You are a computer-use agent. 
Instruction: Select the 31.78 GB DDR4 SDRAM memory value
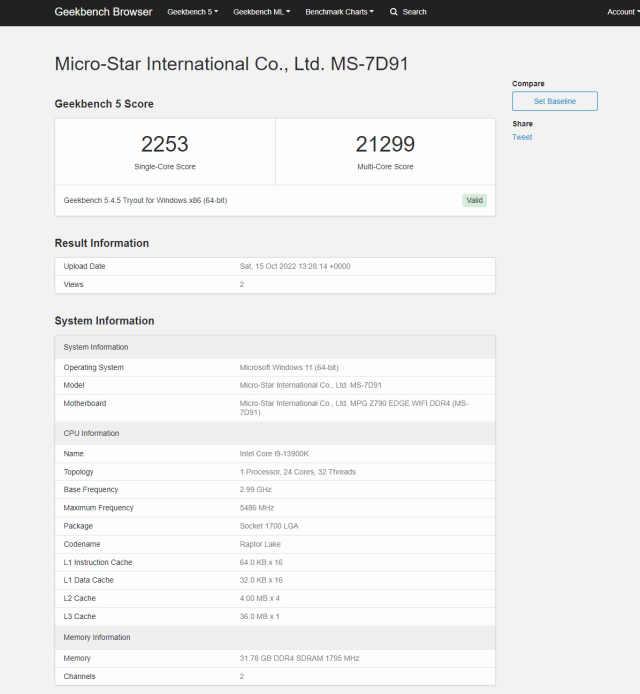tap(299, 659)
